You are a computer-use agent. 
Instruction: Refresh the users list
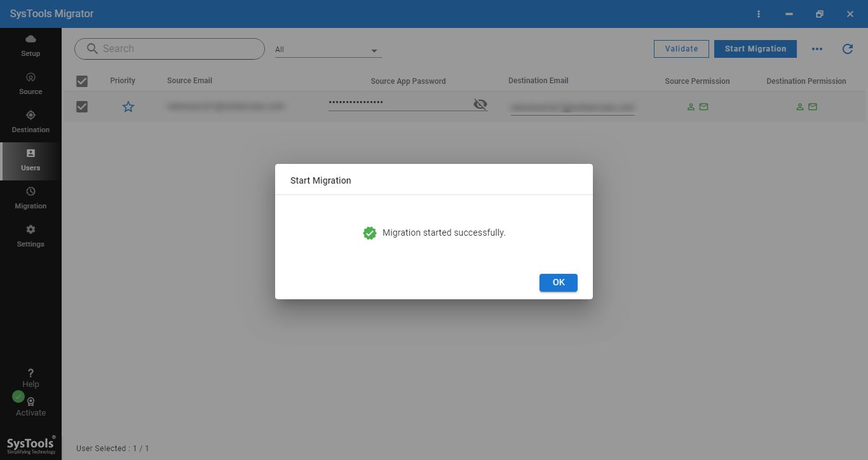point(849,48)
